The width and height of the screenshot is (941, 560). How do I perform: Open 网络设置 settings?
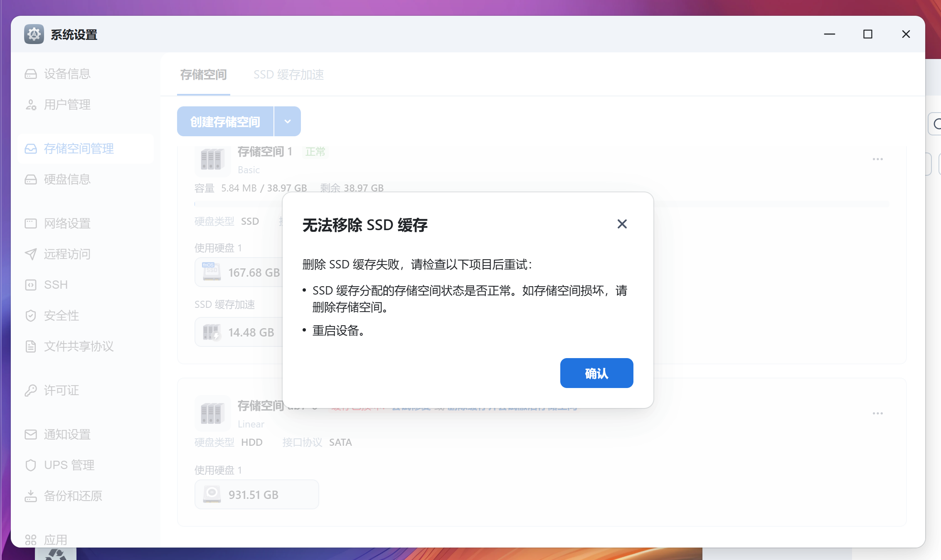tap(67, 223)
